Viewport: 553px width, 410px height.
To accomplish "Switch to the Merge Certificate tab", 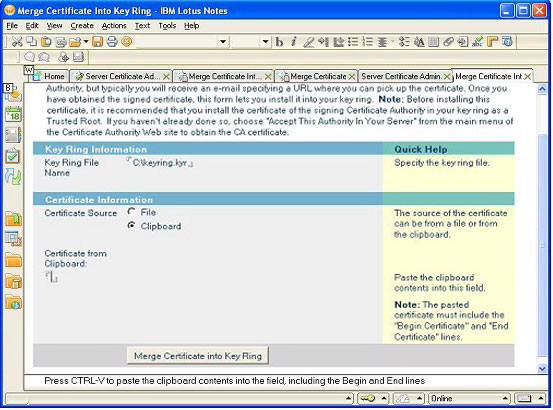I will [x=315, y=76].
